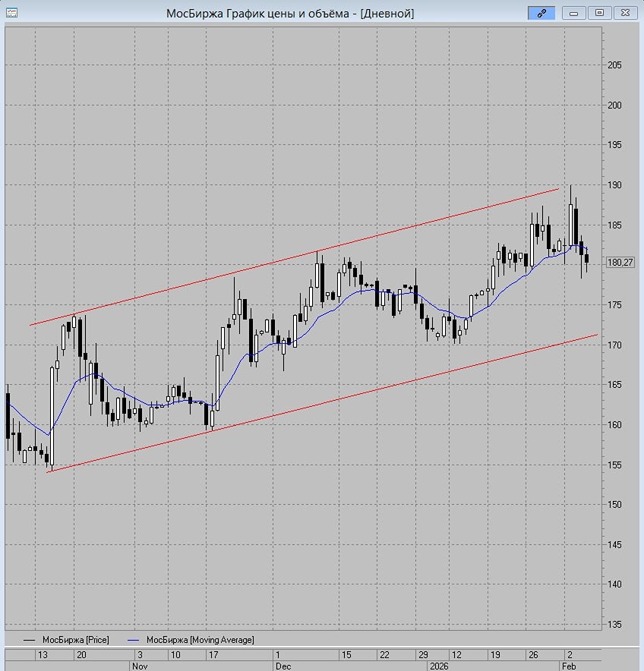The width and height of the screenshot is (644, 671).
Task: Click the Nov month label on time axis
Action: [x=140, y=666]
